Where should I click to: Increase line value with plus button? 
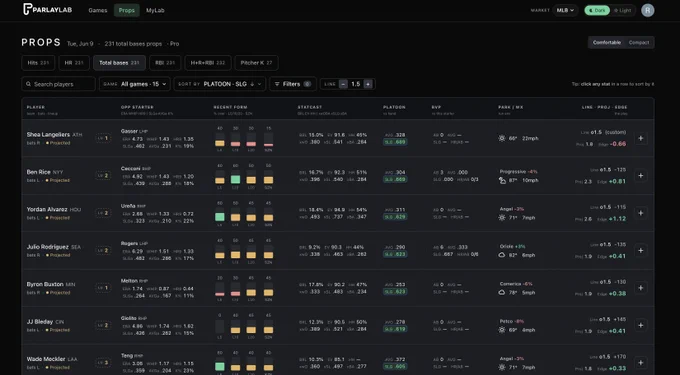pyautogui.click(x=368, y=84)
